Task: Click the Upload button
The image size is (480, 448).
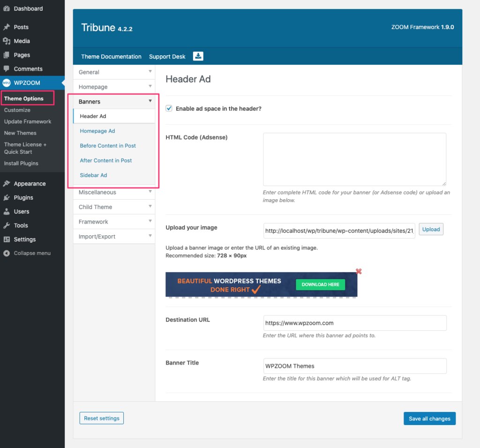Action: (x=431, y=229)
